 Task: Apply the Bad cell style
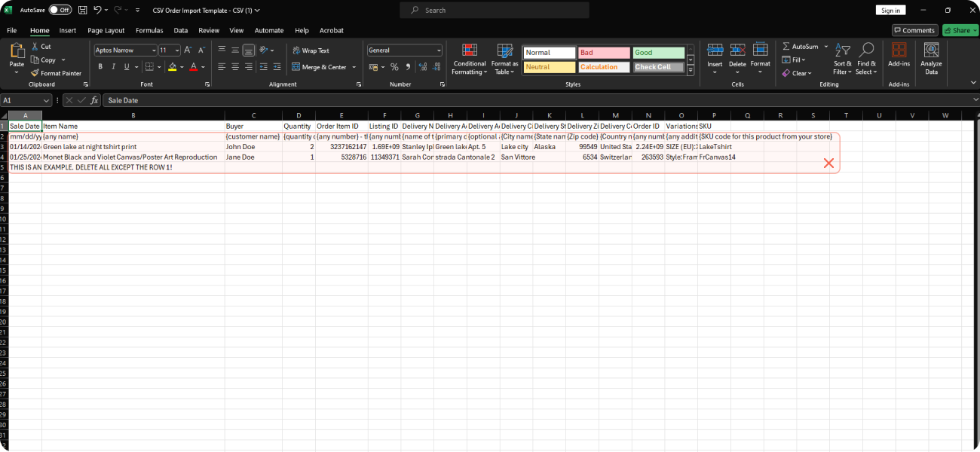[603, 53]
